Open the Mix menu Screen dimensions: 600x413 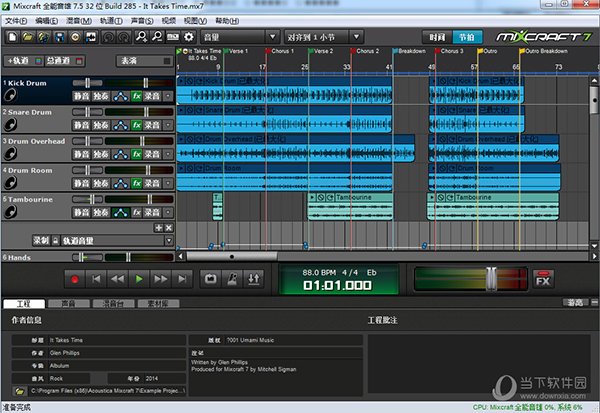(79, 21)
